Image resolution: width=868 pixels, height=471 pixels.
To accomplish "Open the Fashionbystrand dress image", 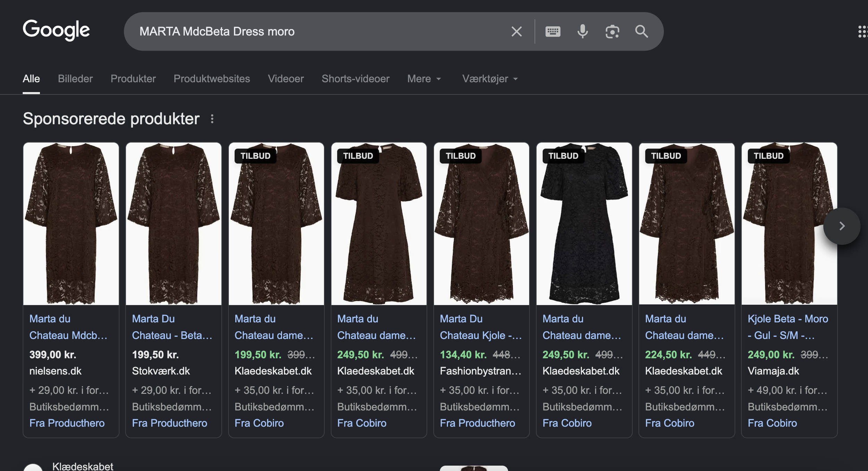I will (x=482, y=224).
